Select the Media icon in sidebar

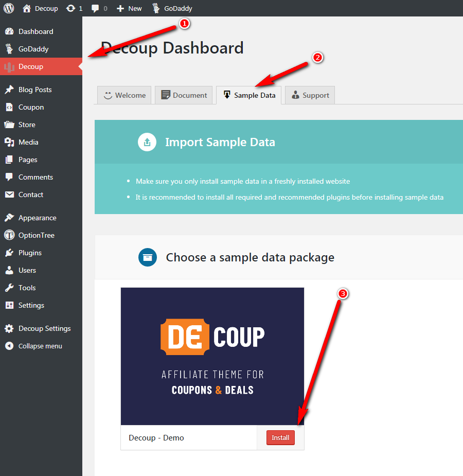tap(9, 142)
